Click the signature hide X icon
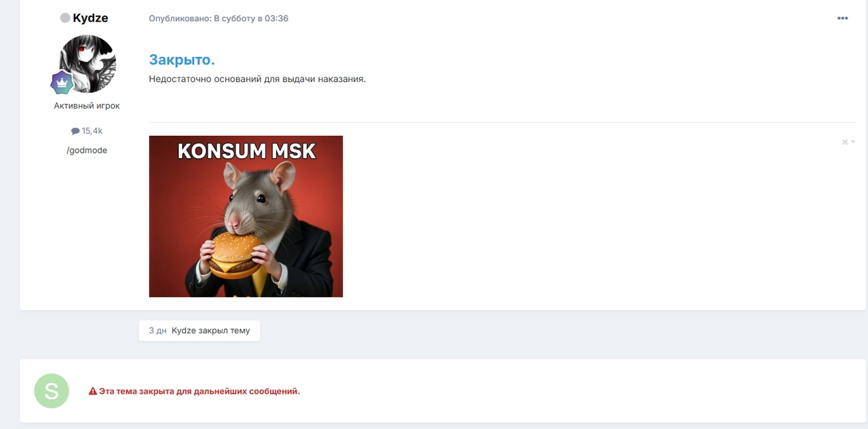This screenshot has width=868, height=429. coord(845,142)
